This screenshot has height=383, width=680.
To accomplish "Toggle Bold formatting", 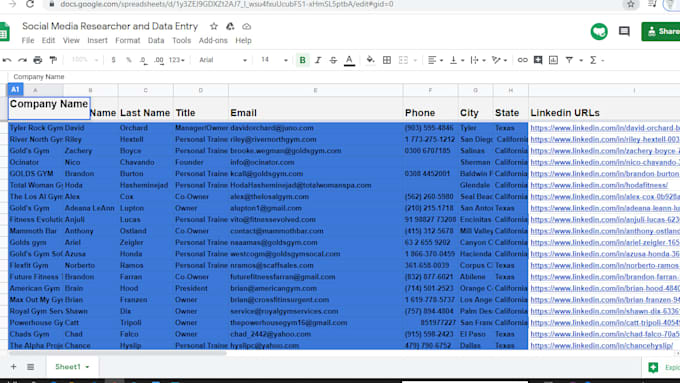I will (x=302, y=60).
